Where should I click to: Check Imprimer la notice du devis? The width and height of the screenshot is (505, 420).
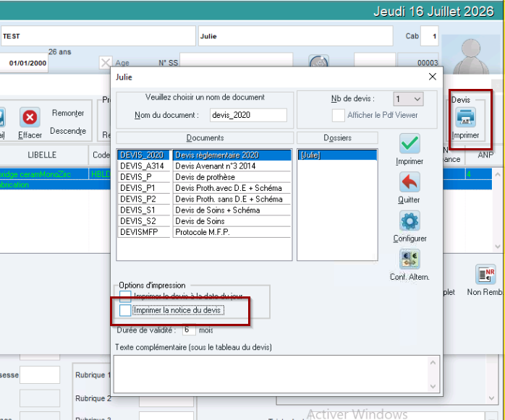coord(125,310)
